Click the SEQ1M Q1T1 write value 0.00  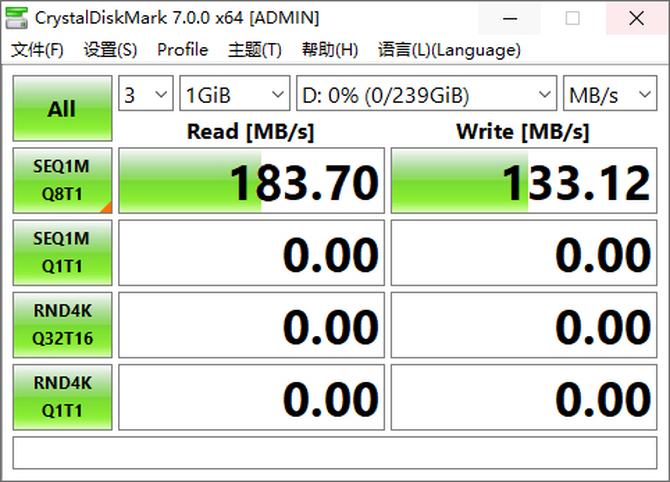524,253
